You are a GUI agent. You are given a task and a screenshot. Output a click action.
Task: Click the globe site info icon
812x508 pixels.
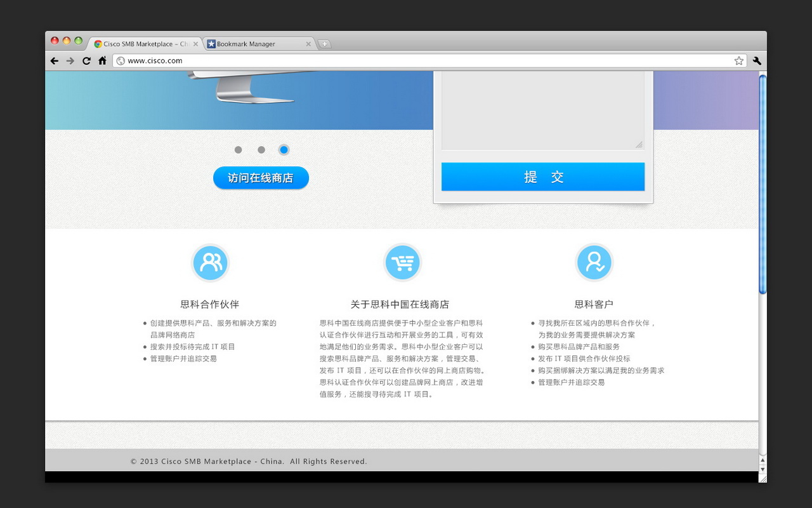pyautogui.click(x=121, y=61)
